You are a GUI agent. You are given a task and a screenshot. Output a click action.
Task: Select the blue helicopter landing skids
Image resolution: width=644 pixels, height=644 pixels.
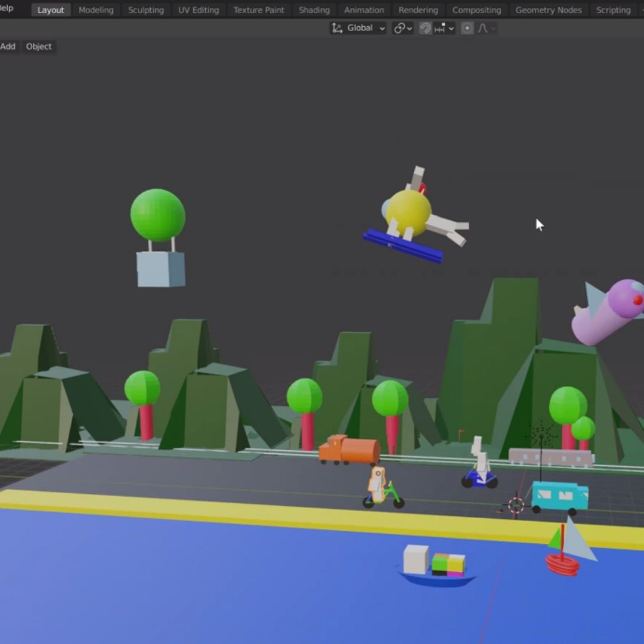click(x=403, y=246)
